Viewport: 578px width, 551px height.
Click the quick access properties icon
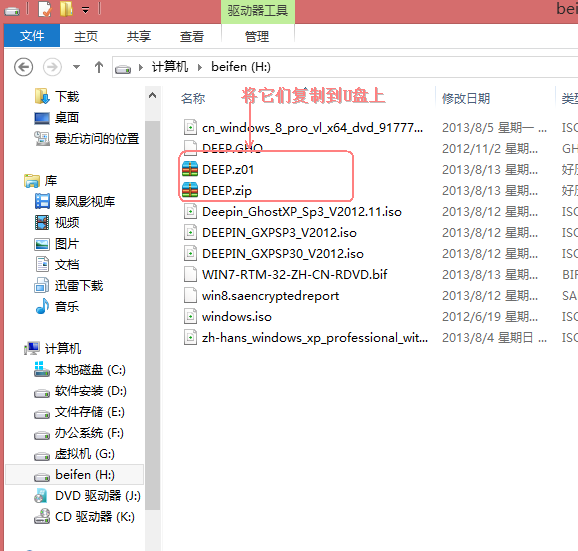(45, 10)
